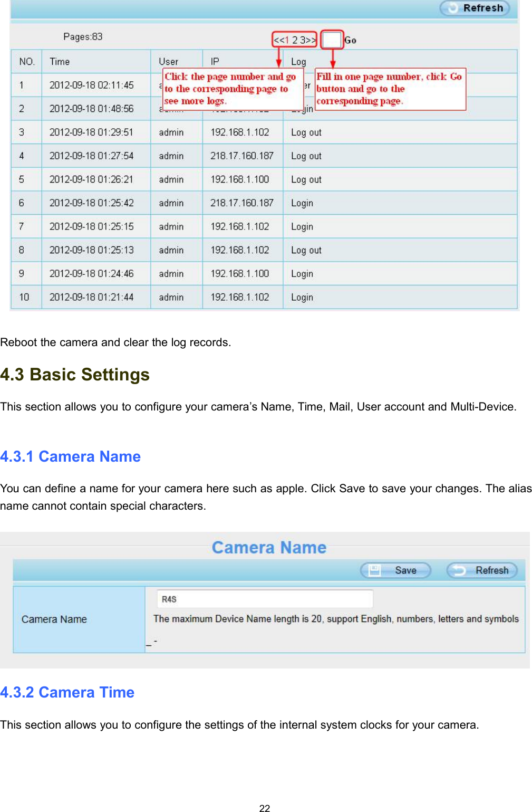The image size is (532, 812).
Task: Select page 3 in log pagination
Action: tap(301, 40)
